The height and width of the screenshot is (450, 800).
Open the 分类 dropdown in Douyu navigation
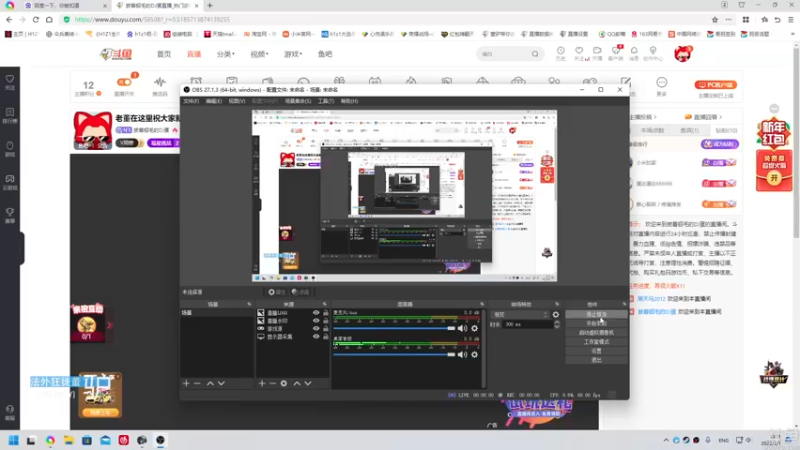tap(225, 54)
